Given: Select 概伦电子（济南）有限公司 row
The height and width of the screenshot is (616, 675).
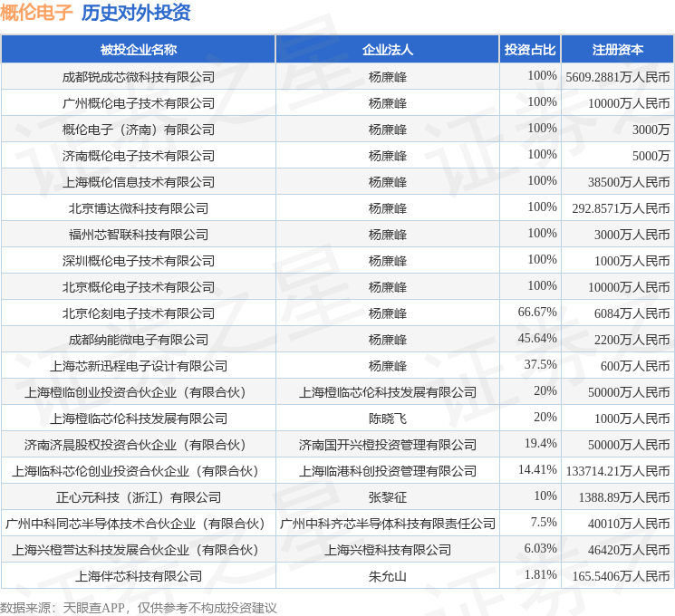Looking at the screenshot, I should click(x=337, y=130).
